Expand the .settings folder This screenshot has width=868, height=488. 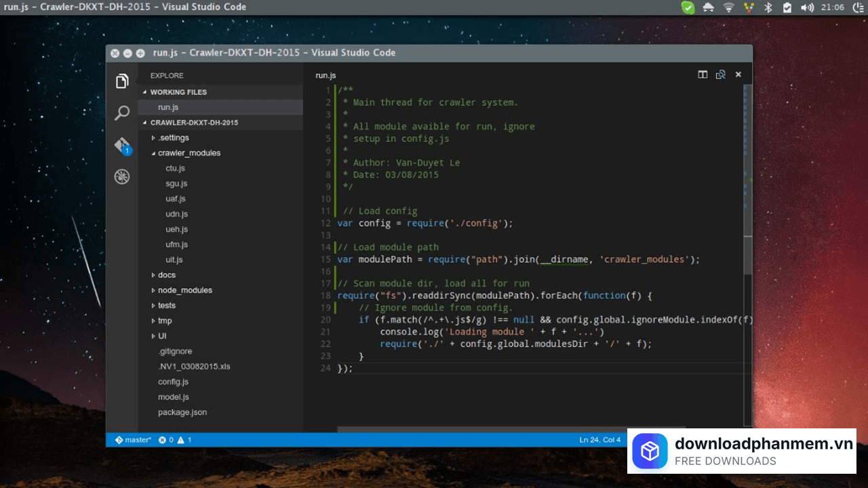173,138
